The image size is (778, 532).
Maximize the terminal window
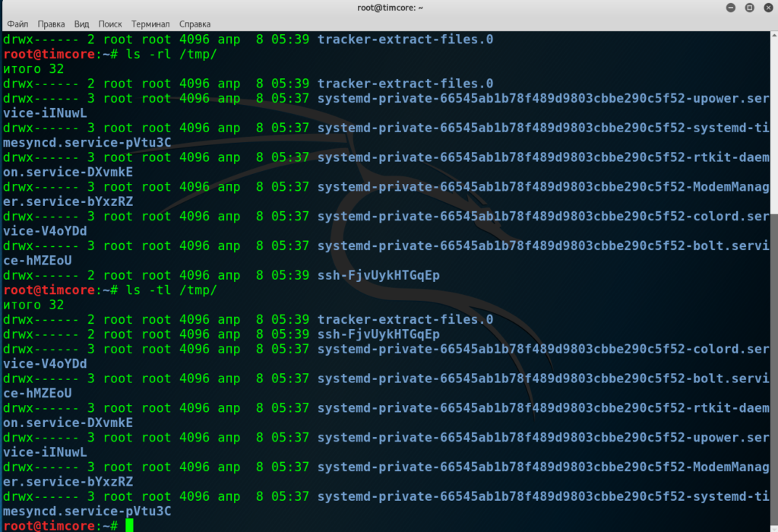point(748,8)
